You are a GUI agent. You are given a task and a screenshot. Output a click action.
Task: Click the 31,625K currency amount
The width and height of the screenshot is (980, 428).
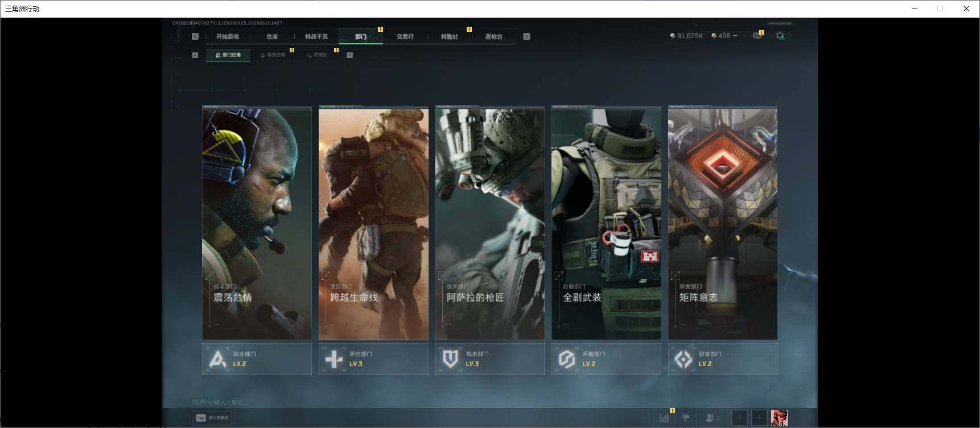coord(690,36)
